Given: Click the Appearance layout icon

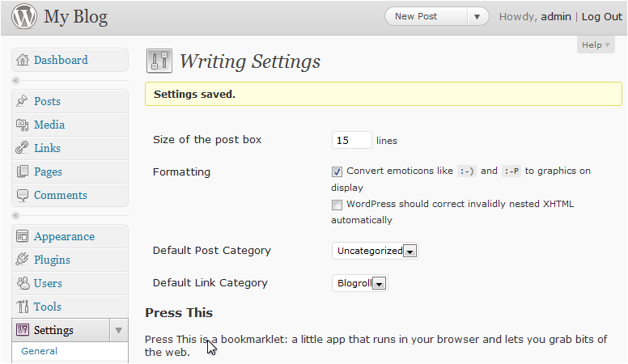Looking at the screenshot, I should (22, 236).
